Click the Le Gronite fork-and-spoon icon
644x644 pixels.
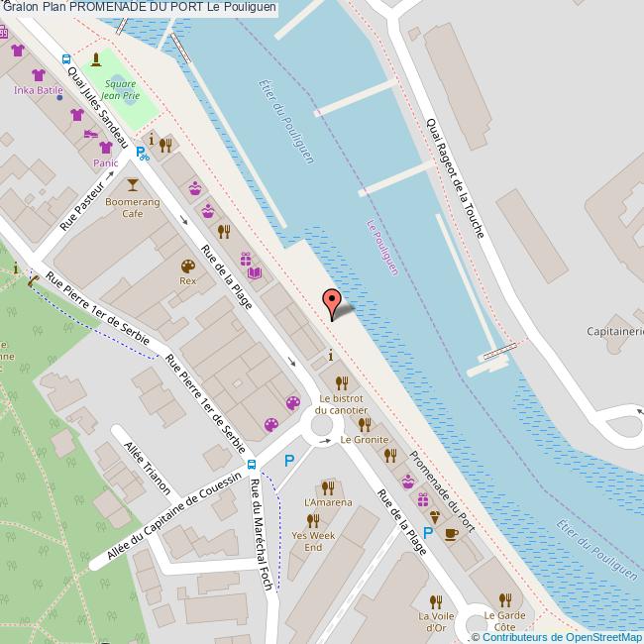pyautogui.click(x=365, y=425)
